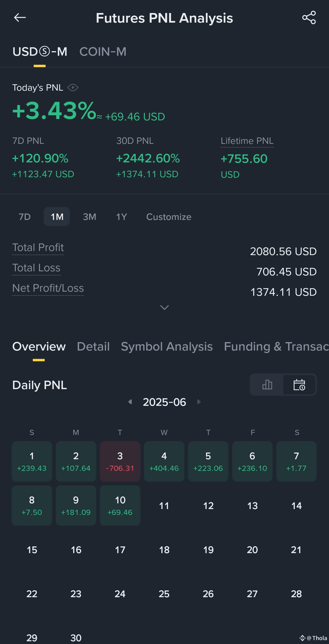Switch Daily PNL to bar chart view
Image resolution: width=329 pixels, height=644 pixels.
(267, 384)
